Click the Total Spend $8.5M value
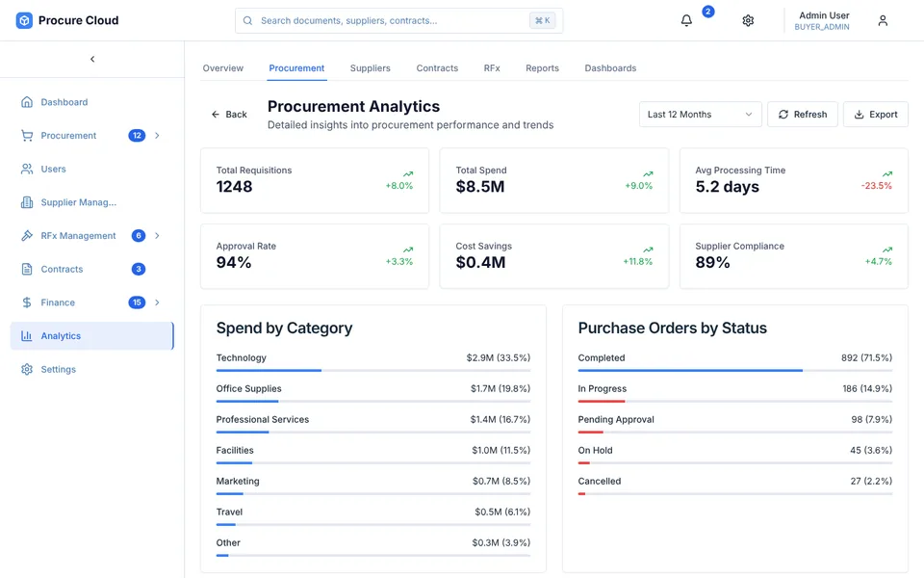The image size is (924, 578). pos(479,187)
